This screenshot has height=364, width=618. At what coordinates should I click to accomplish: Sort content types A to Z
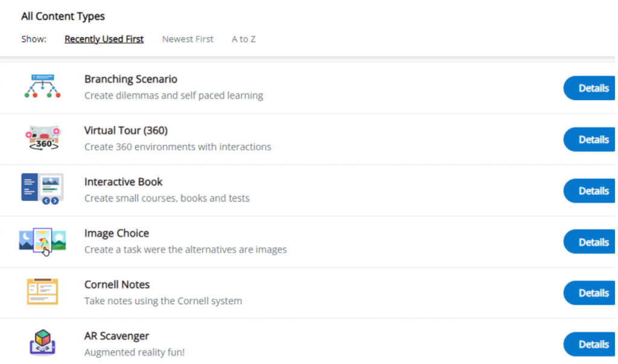(x=244, y=39)
